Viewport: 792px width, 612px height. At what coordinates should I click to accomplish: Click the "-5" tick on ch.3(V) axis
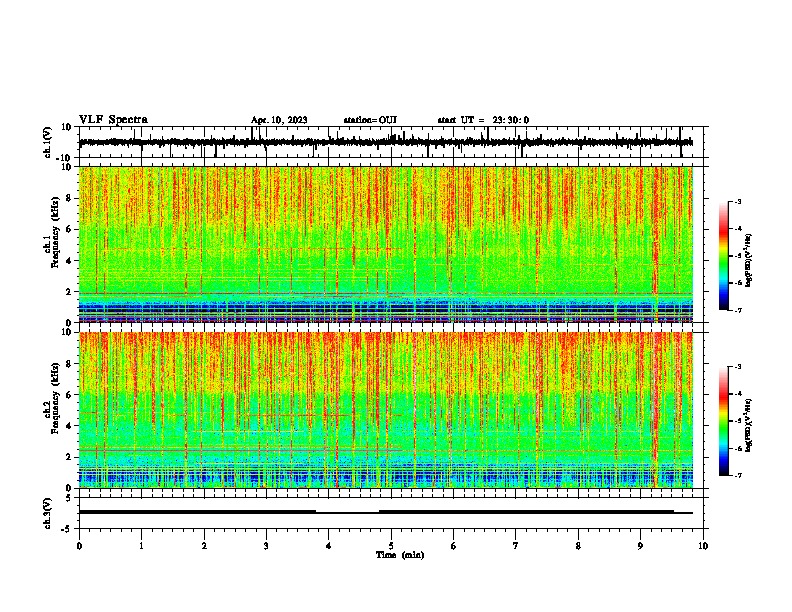[x=66, y=529]
